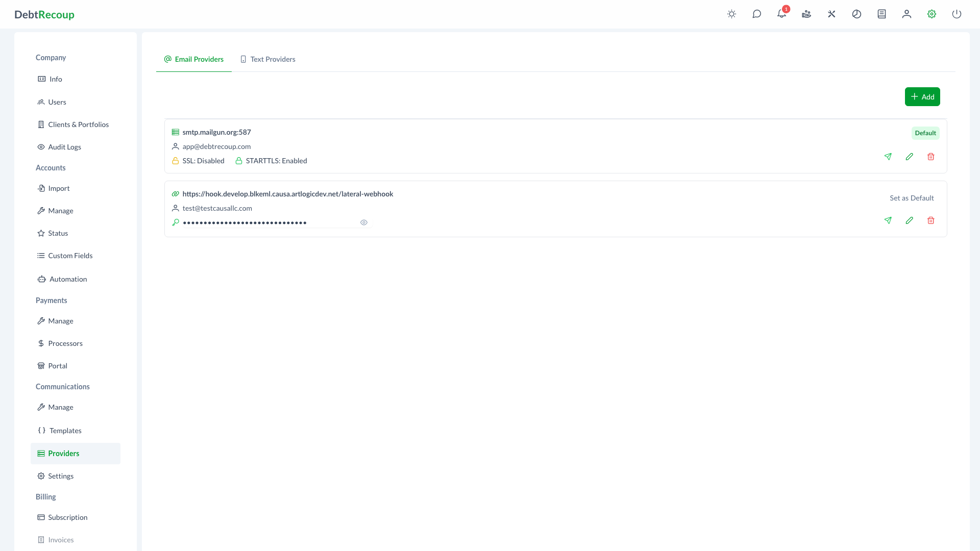The height and width of the screenshot is (551, 980).
Task: Open Communications Templates page
Action: coord(65,431)
